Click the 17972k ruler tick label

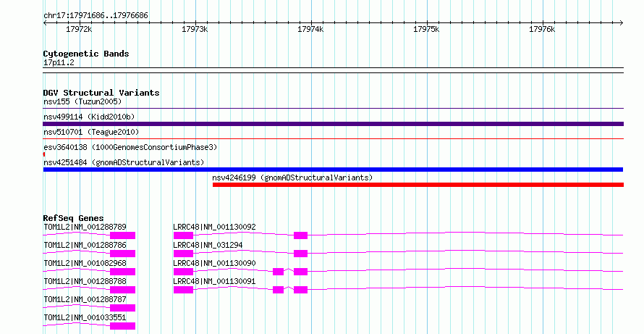[79, 29]
